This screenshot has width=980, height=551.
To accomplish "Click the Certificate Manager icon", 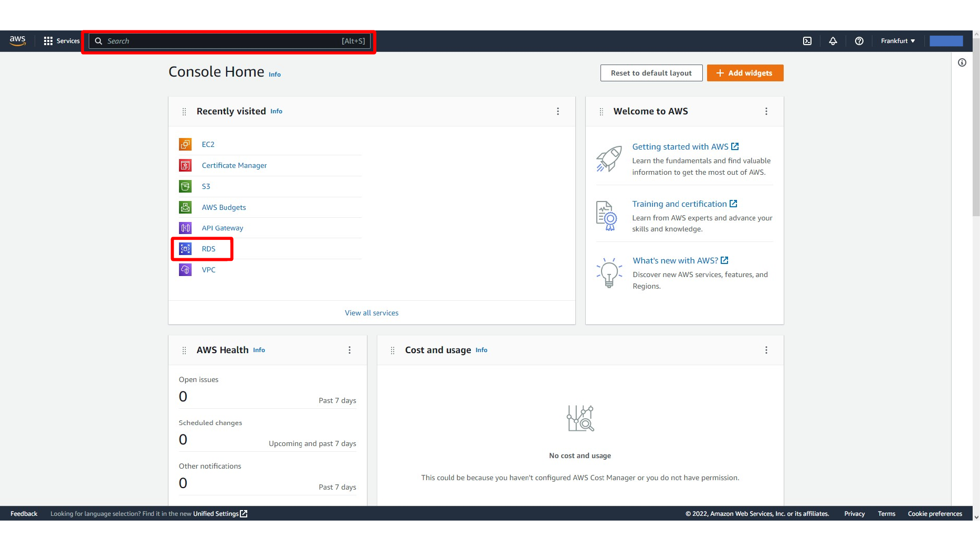I will click(185, 165).
